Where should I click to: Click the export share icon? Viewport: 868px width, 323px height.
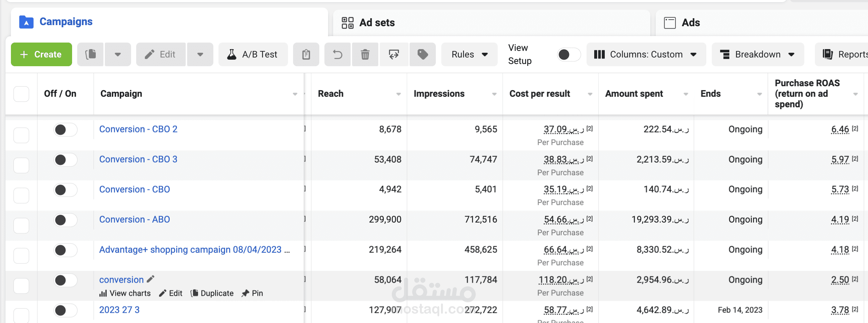[394, 55]
